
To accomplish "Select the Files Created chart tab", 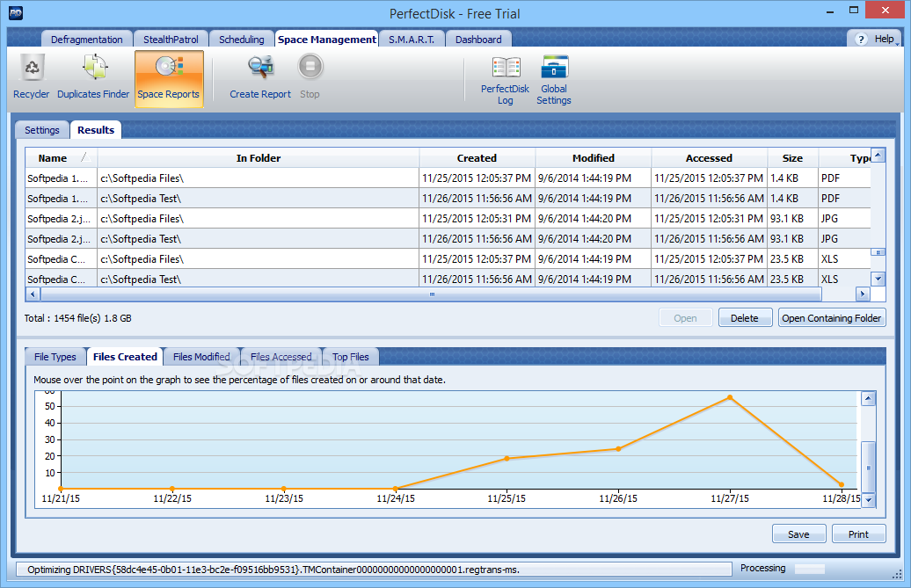I will [x=125, y=356].
